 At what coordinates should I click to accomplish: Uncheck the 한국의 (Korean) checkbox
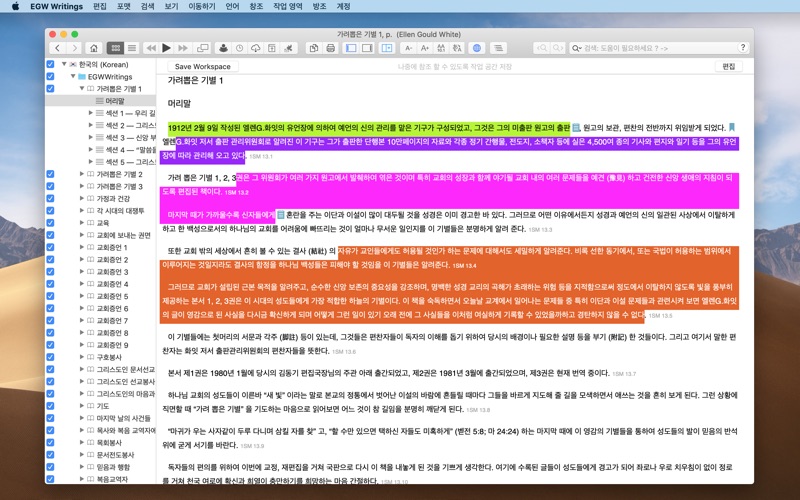click(50, 64)
